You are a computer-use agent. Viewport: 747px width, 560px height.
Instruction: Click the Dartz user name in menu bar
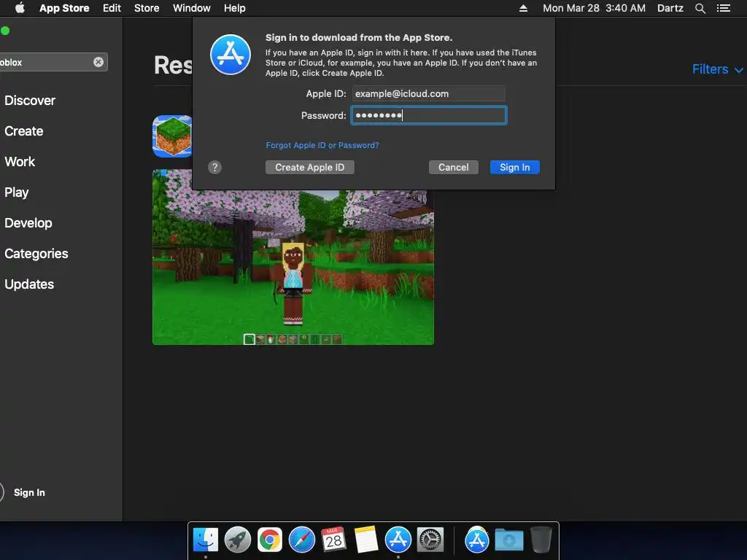[x=670, y=8]
